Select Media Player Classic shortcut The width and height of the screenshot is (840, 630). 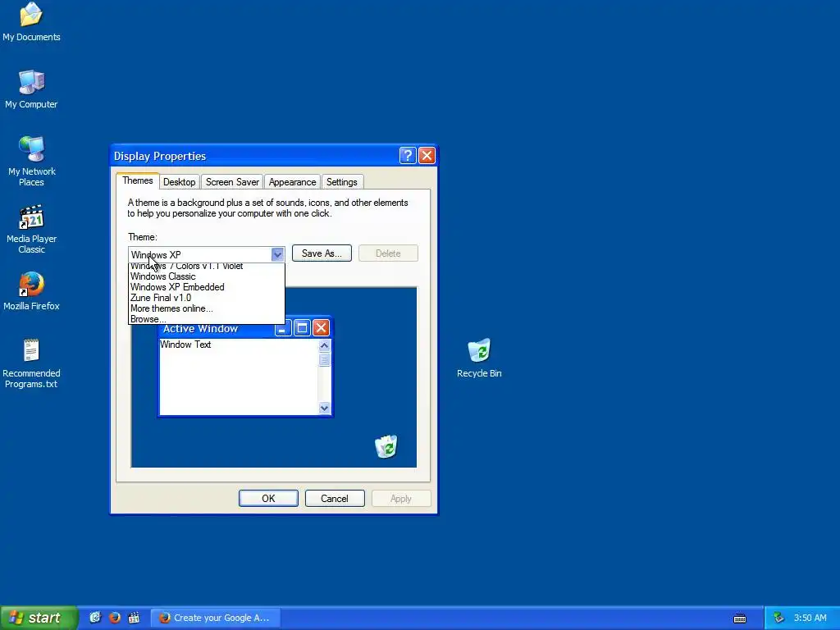coord(31,229)
